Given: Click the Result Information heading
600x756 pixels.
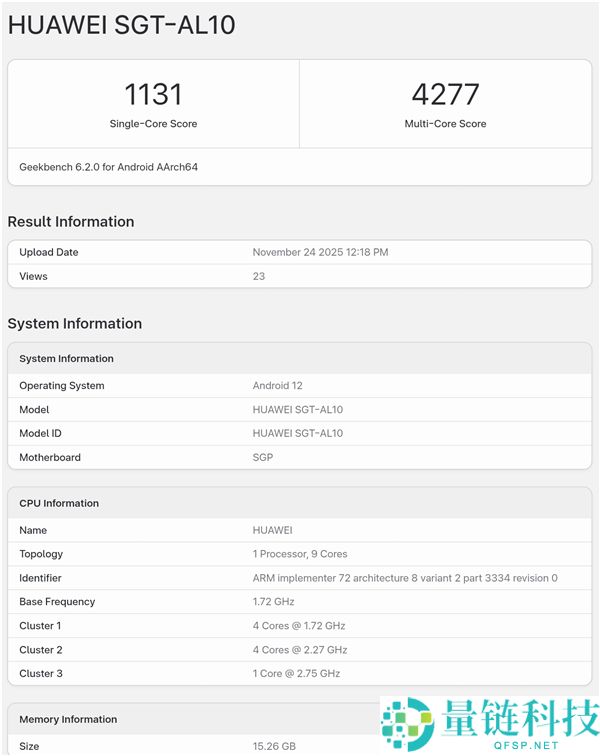Looking at the screenshot, I should (71, 222).
